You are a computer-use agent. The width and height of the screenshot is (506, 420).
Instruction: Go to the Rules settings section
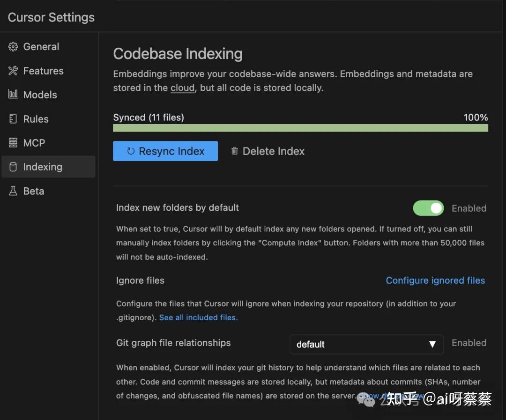[36, 119]
